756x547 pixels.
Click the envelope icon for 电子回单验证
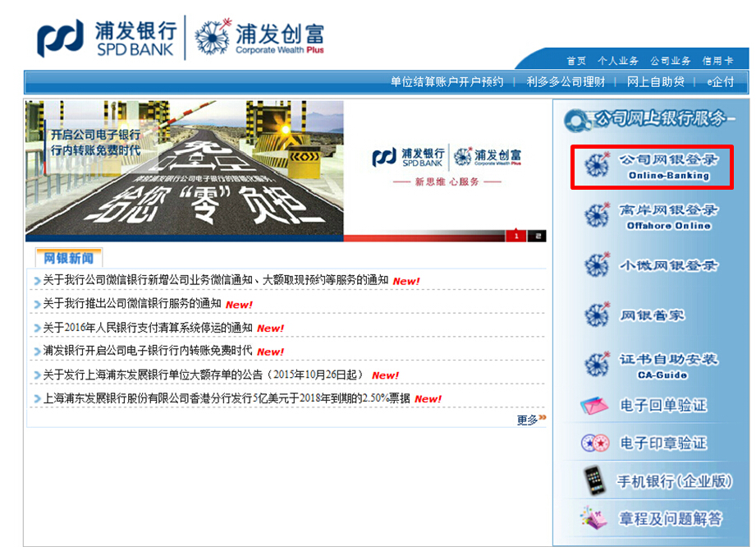[594, 406]
